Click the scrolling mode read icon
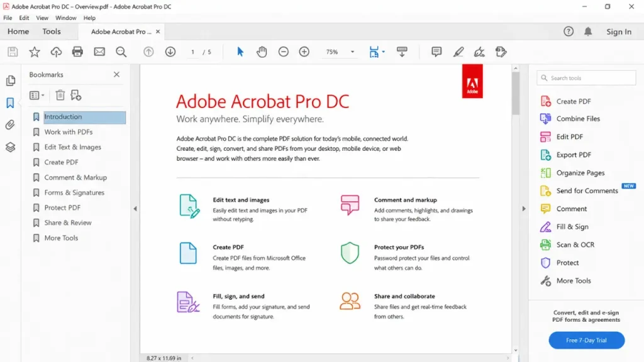This screenshot has width=644, height=362. [x=402, y=52]
